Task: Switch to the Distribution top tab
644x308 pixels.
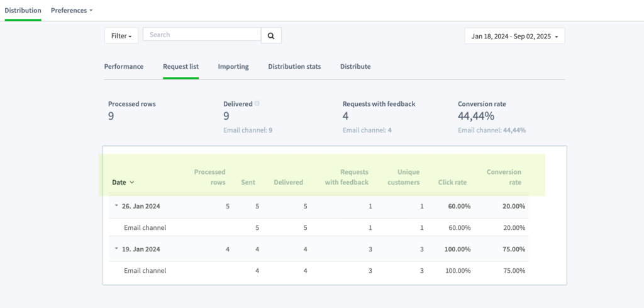Action: tap(23, 10)
